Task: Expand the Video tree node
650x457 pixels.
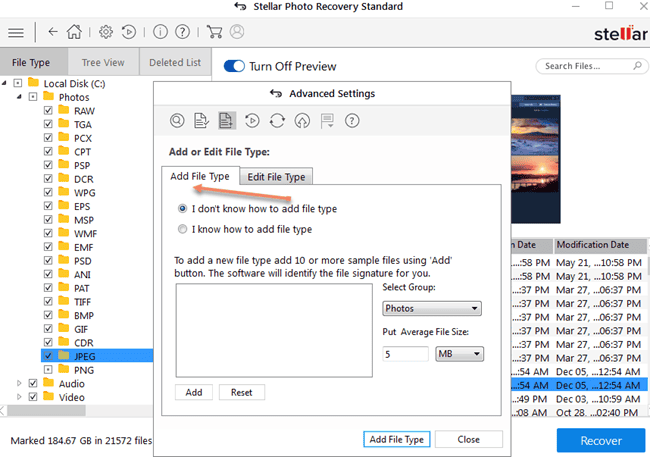Action: click(x=19, y=397)
